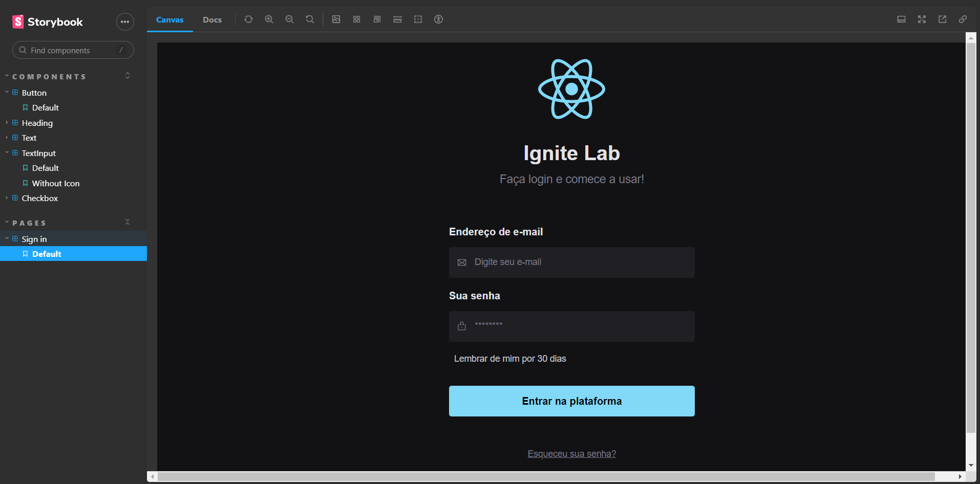980x484 pixels.
Task: Toggle the grid background icon
Action: pos(357,19)
